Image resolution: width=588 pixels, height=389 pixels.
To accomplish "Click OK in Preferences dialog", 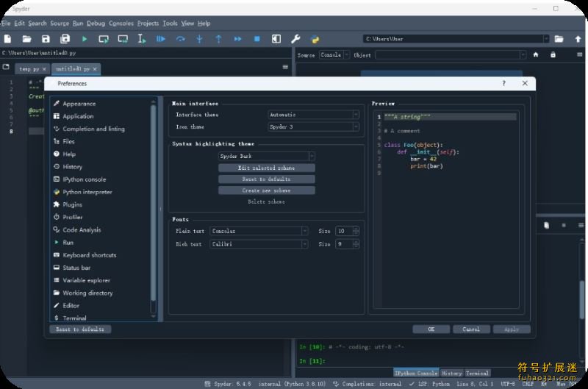I will click(431, 329).
